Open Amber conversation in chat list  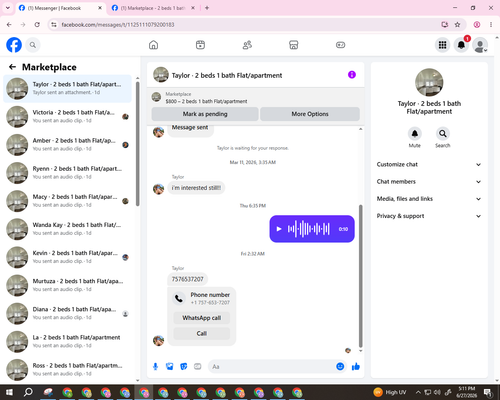point(67,145)
